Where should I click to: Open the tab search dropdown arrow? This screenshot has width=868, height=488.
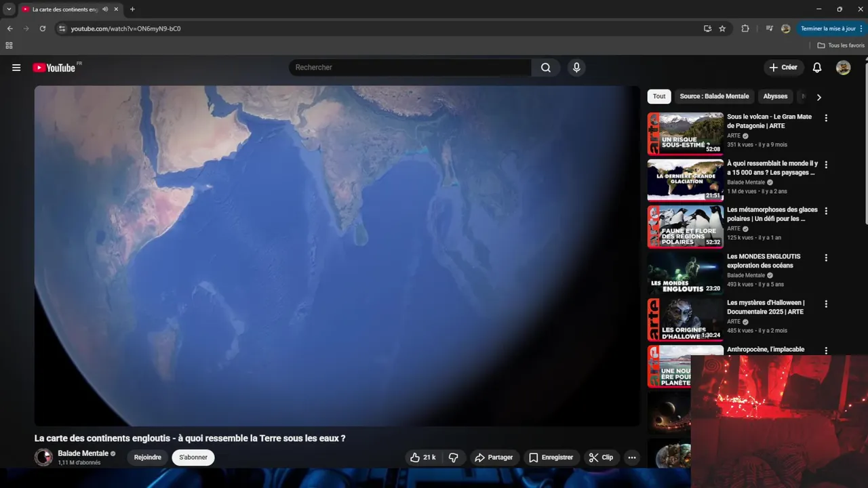click(9, 9)
